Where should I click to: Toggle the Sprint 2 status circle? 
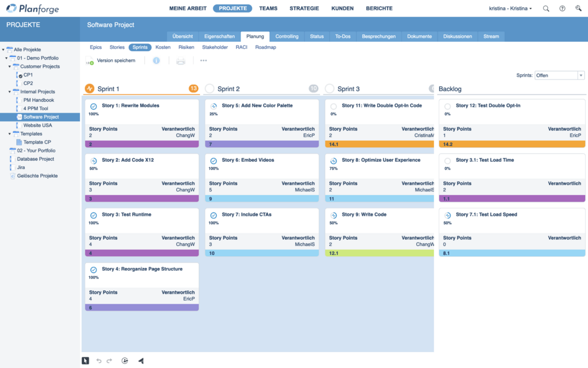(210, 89)
